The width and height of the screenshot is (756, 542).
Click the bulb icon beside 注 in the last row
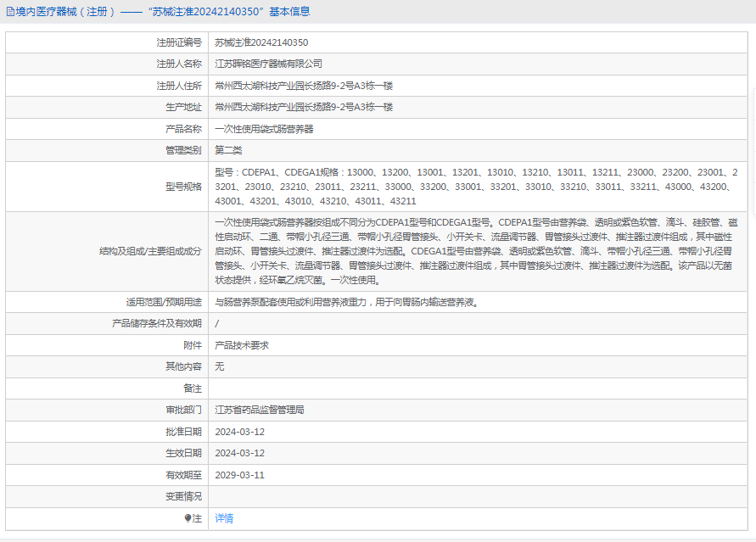tap(188, 518)
